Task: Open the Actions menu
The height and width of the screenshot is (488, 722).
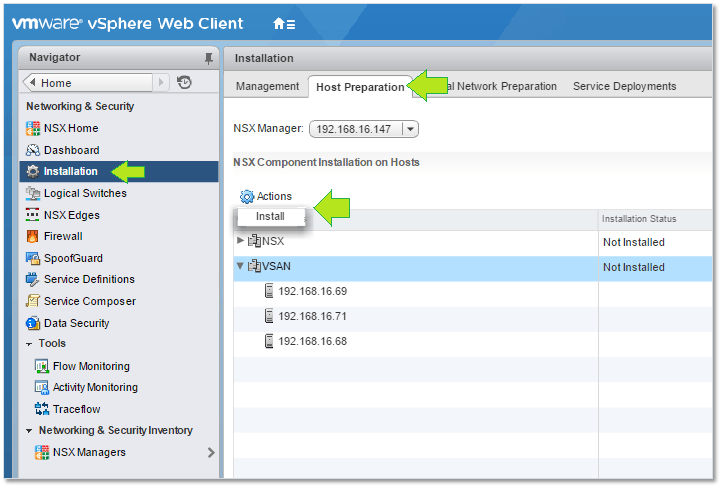Action: [266, 197]
